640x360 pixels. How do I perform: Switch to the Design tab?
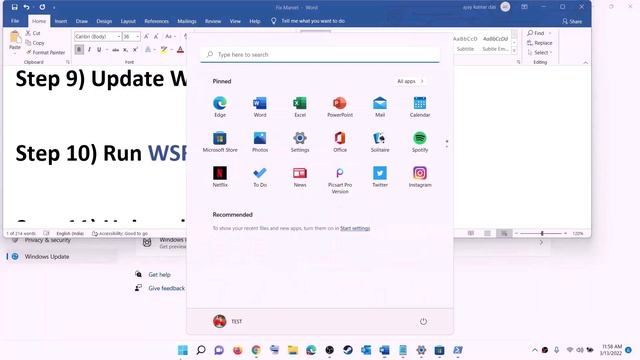point(104,21)
